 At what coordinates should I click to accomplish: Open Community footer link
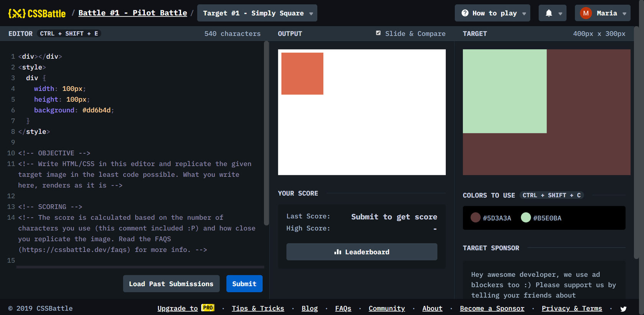[x=387, y=308]
